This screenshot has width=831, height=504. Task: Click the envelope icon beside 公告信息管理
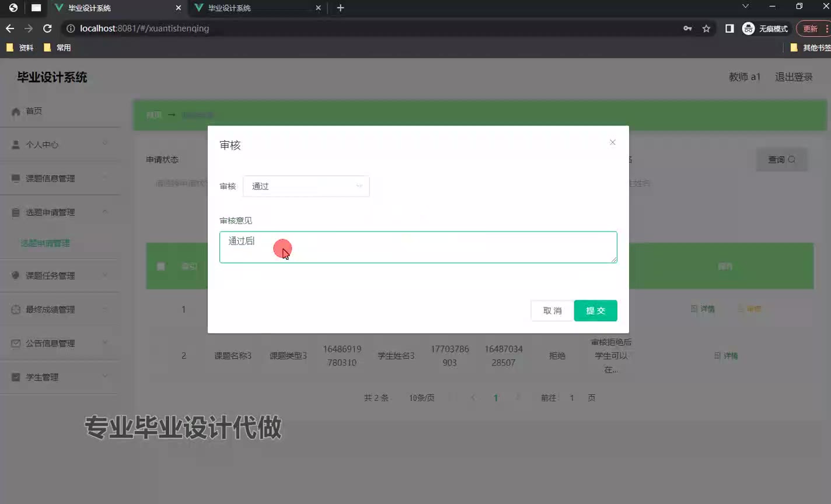[16, 344]
